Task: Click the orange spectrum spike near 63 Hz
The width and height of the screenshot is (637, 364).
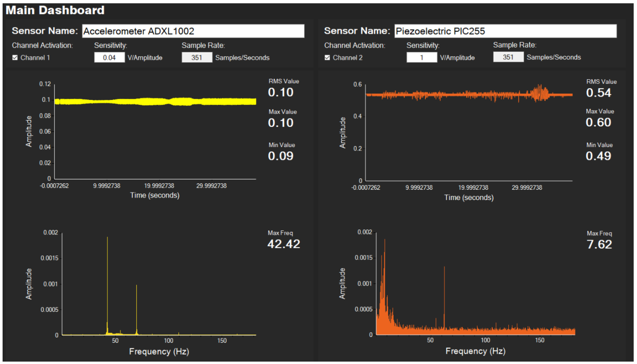Action: [444, 295]
